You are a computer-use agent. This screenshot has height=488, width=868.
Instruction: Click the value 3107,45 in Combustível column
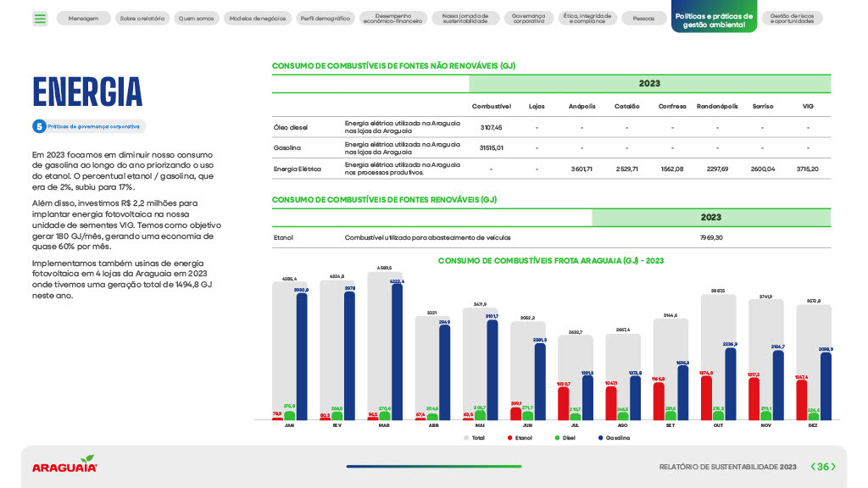coord(491,127)
